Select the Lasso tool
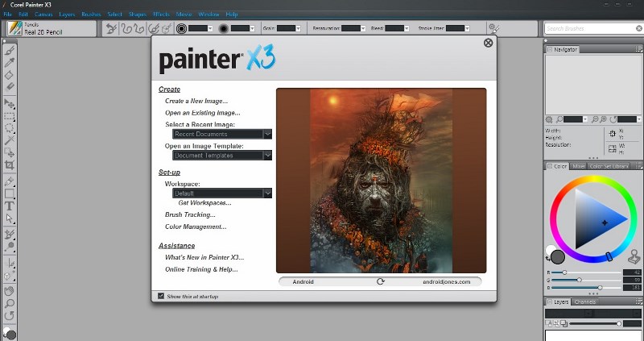The width and height of the screenshot is (644, 341). tap(10, 128)
